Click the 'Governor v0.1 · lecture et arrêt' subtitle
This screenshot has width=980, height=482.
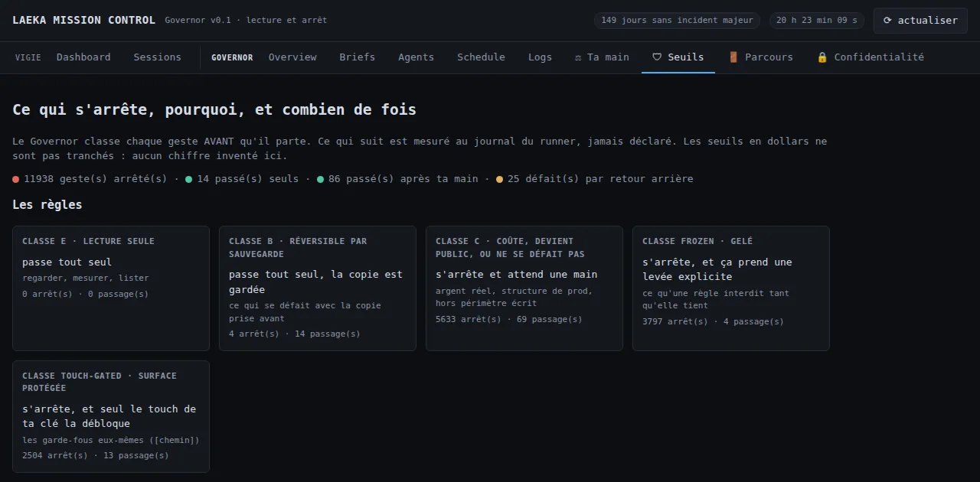point(246,21)
